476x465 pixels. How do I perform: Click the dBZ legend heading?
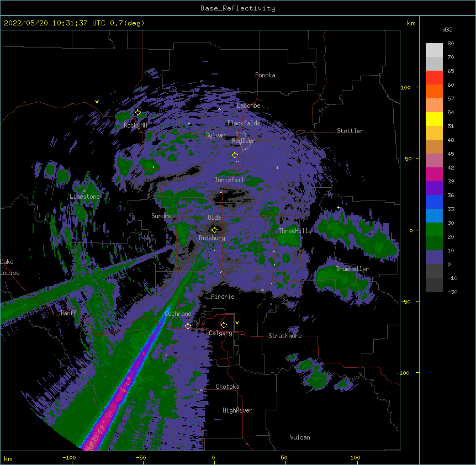[447, 30]
